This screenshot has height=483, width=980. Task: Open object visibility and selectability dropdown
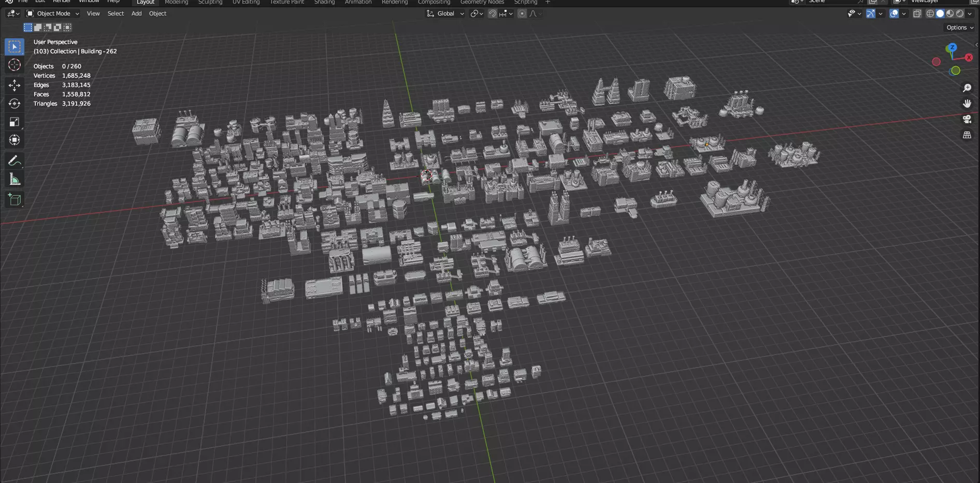coord(854,13)
